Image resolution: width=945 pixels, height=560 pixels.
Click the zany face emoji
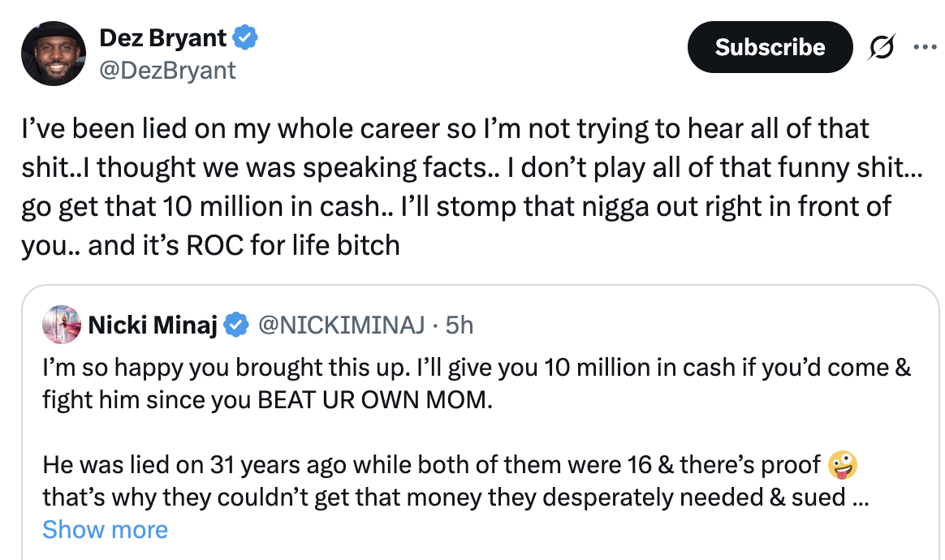(x=843, y=465)
